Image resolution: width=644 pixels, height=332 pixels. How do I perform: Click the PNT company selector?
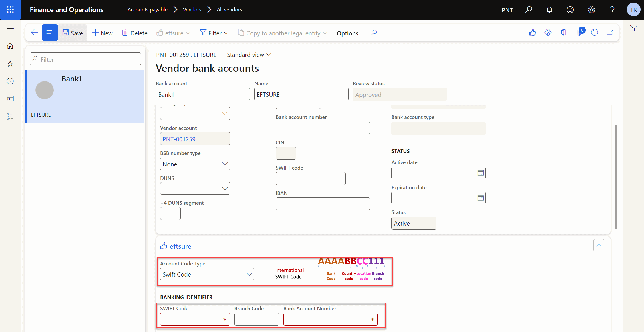click(507, 10)
